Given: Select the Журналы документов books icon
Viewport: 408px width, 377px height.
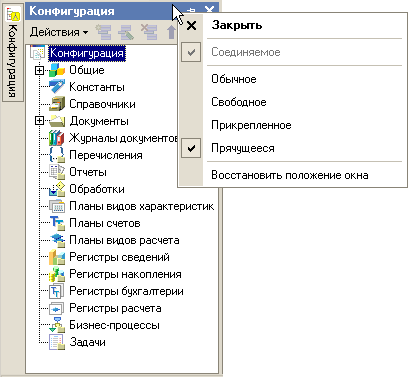Looking at the screenshot, I should point(57,138).
